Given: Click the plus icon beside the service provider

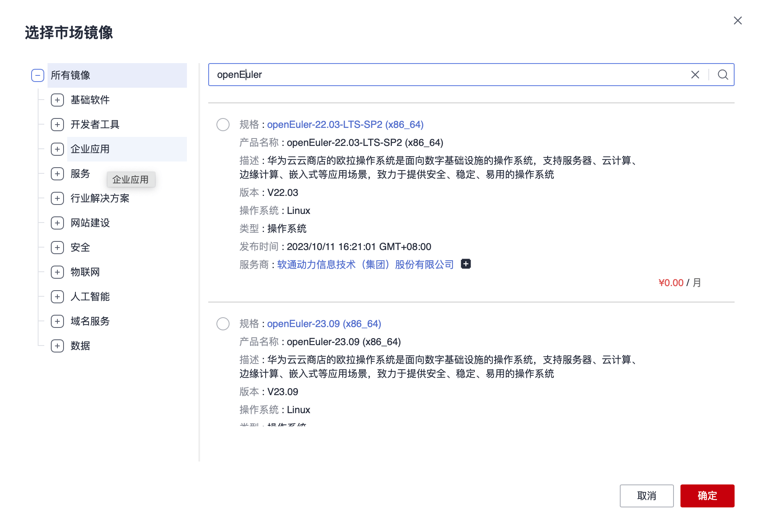Looking at the screenshot, I should pyautogui.click(x=466, y=264).
